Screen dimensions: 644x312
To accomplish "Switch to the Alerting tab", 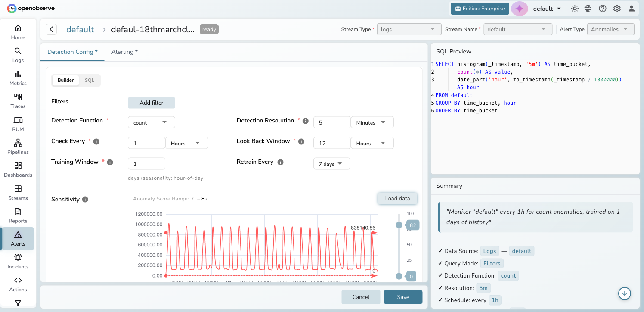I will tap(124, 51).
